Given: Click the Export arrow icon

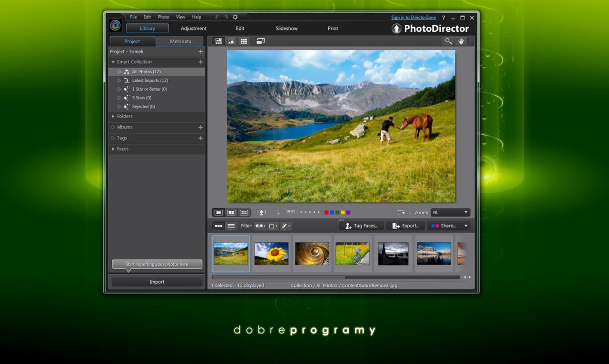Looking at the screenshot, I should coord(396,226).
